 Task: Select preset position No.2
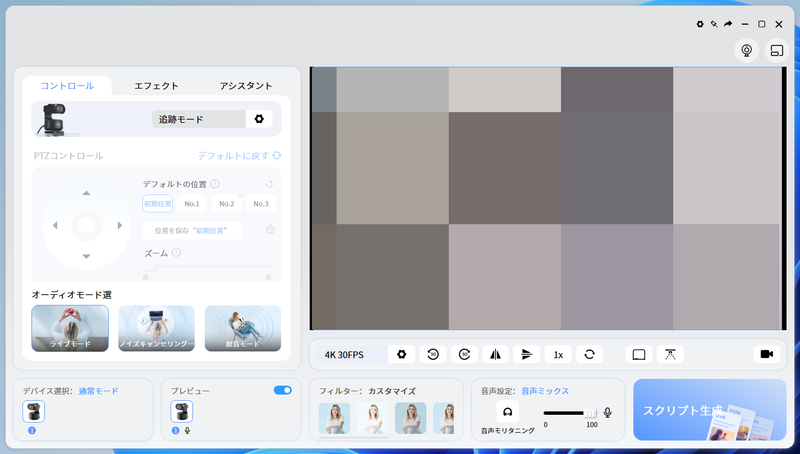tap(227, 204)
